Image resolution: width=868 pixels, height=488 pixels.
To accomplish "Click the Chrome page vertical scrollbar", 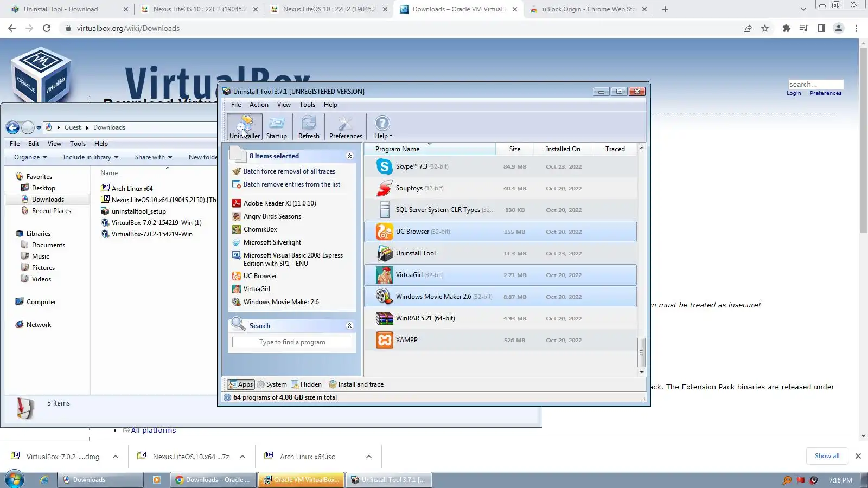I will [863, 141].
